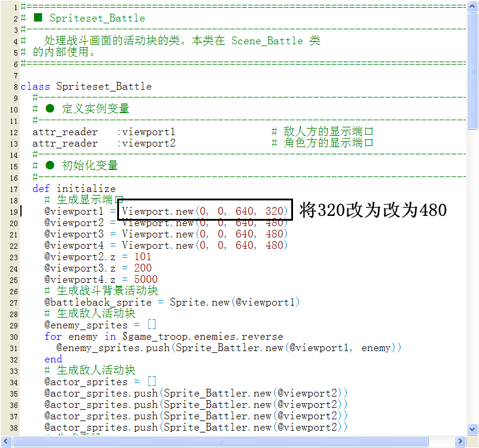Image resolution: width=479 pixels, height=448 pixels.
Task: Click 'for enemy in $game_troop.enemies.reverse' line
Action: 164,337
